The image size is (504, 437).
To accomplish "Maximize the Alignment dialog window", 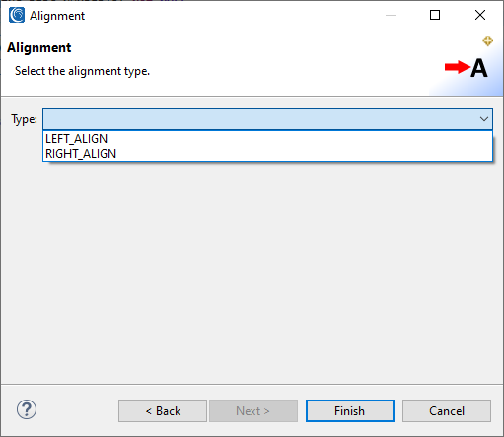I will tap(435, 15).
